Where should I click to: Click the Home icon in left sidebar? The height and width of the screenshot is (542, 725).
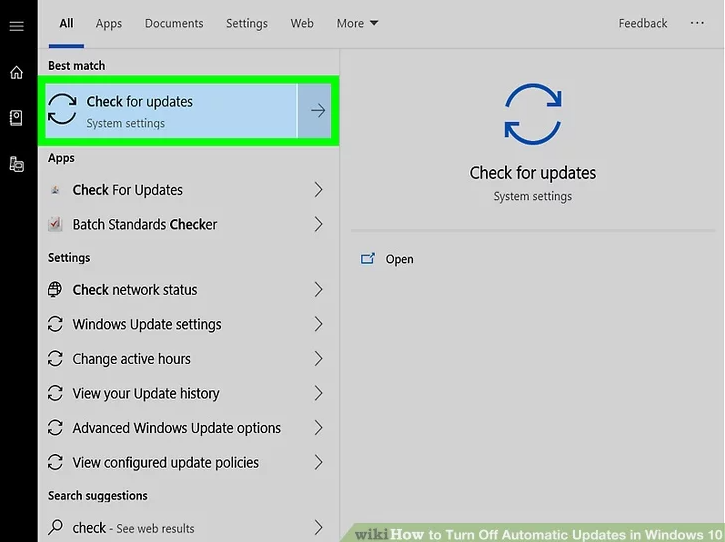point(16,73)
